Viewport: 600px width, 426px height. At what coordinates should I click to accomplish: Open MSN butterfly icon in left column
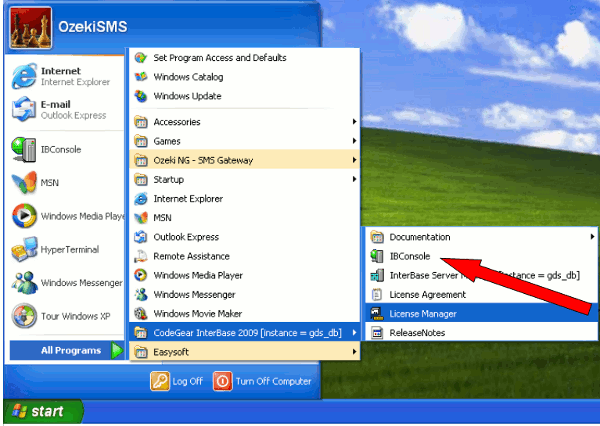pos(24,183)
